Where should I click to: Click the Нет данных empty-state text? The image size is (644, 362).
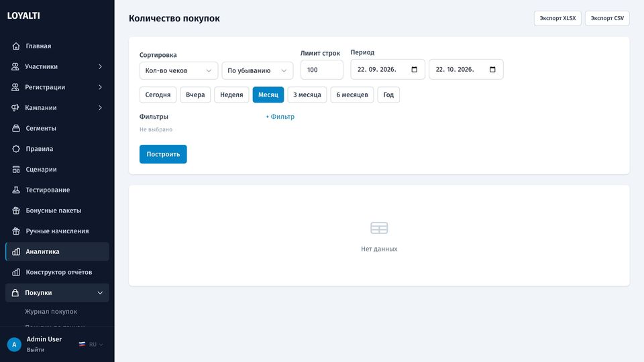tap(379, 249)
